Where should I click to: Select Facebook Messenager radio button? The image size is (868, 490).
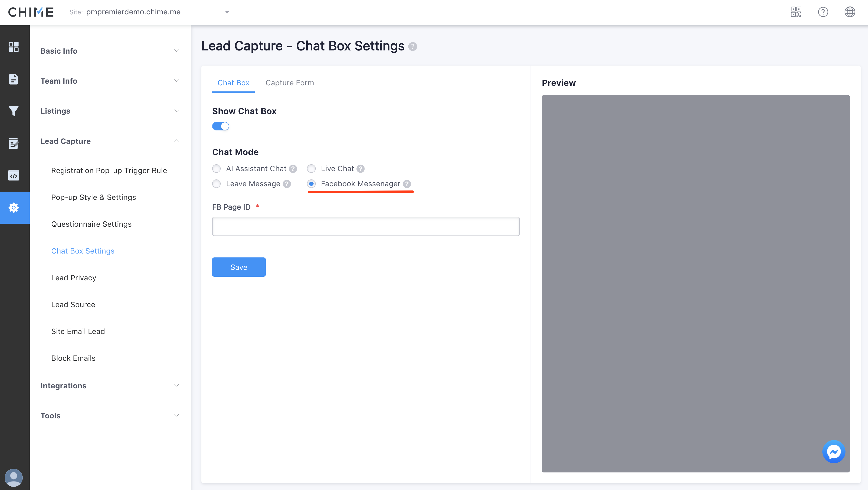click(x=311, y=184)
